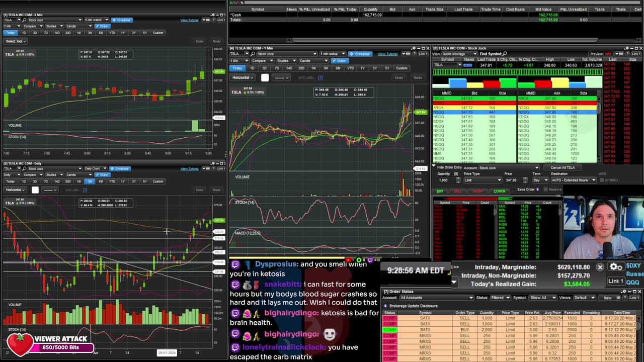Open Candle chart type dropdown in 5 Min chart
Image resolution: width=644 pixels, height=362 pixels.
(x=79, y=26)
